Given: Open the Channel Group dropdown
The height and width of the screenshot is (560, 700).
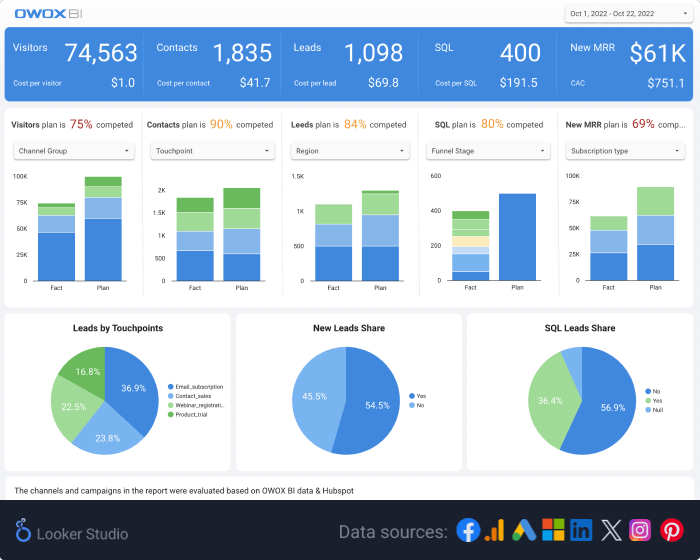Looking at the screenshot, I should coord(74,151).
